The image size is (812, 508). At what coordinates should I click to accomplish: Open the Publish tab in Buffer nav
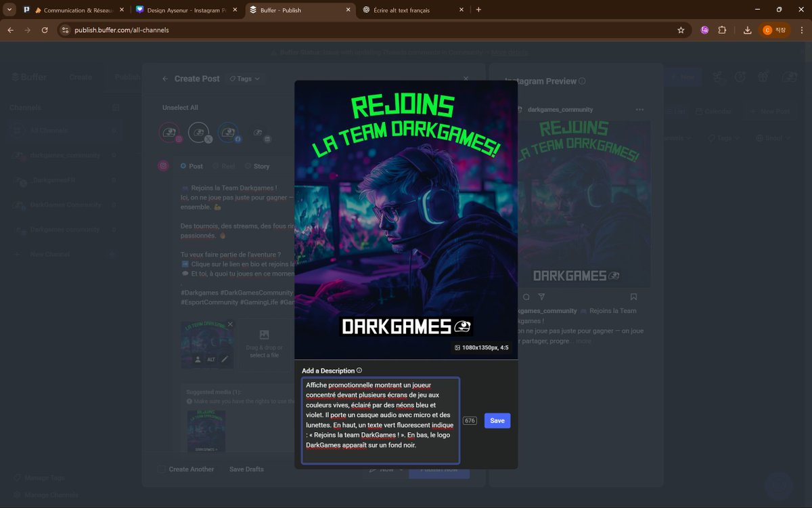128,77
